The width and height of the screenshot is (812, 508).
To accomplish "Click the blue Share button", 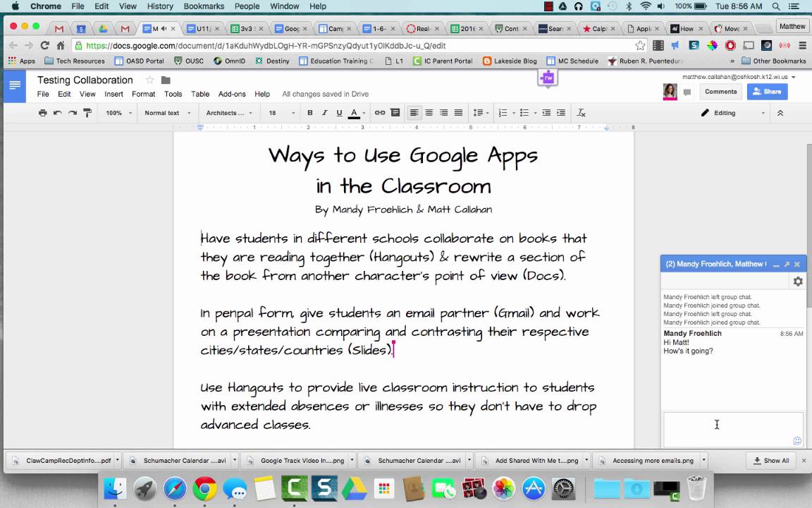I will (767, 92).
